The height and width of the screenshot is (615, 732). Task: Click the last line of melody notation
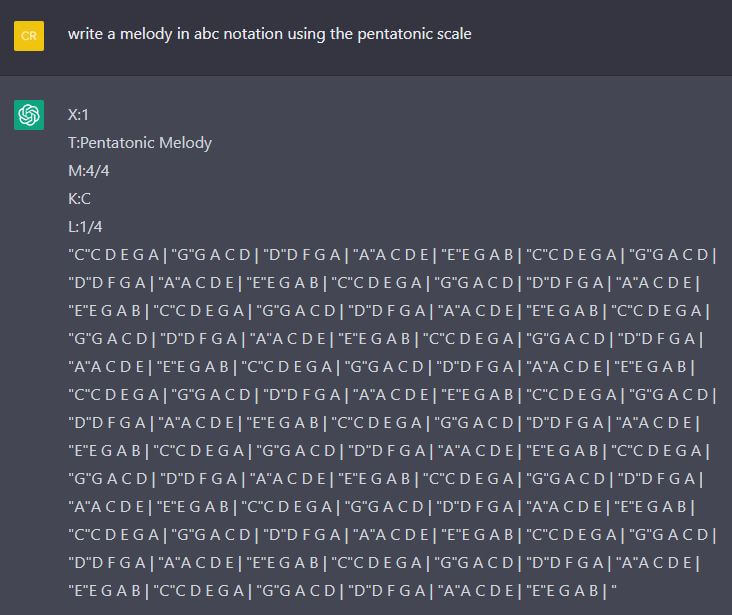(340, 591)
